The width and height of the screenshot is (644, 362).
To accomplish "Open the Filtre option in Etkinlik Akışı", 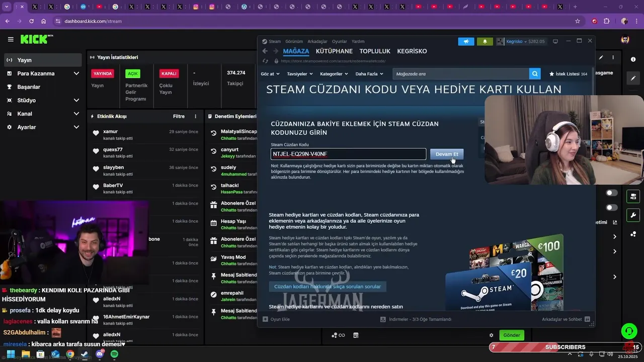I will click(179, 116).
